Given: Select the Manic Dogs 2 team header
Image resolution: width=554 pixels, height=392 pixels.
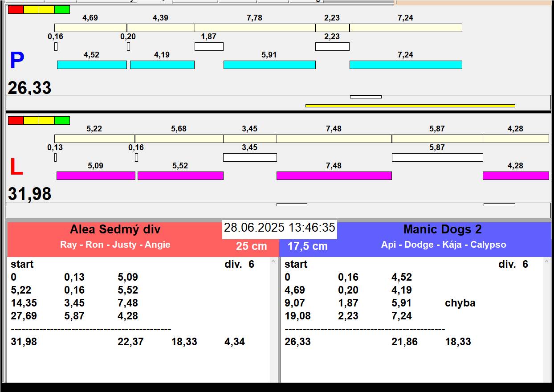Looking at the screenshot, I should [442, 230].
